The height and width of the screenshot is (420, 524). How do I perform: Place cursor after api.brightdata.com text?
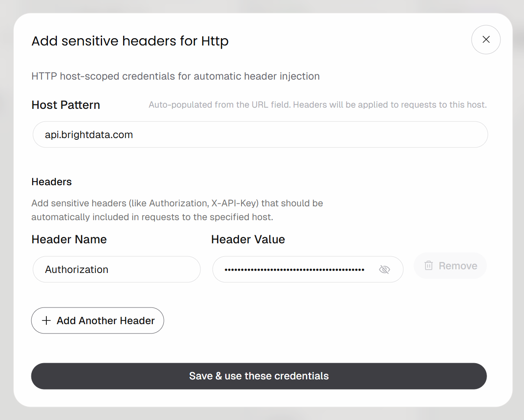pos(134,135)
